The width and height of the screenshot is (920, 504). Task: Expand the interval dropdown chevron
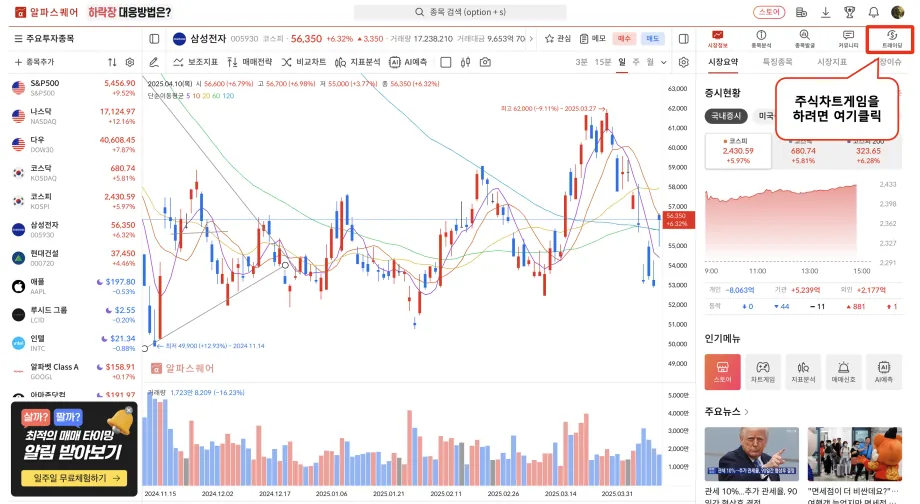tap(664, 62)
